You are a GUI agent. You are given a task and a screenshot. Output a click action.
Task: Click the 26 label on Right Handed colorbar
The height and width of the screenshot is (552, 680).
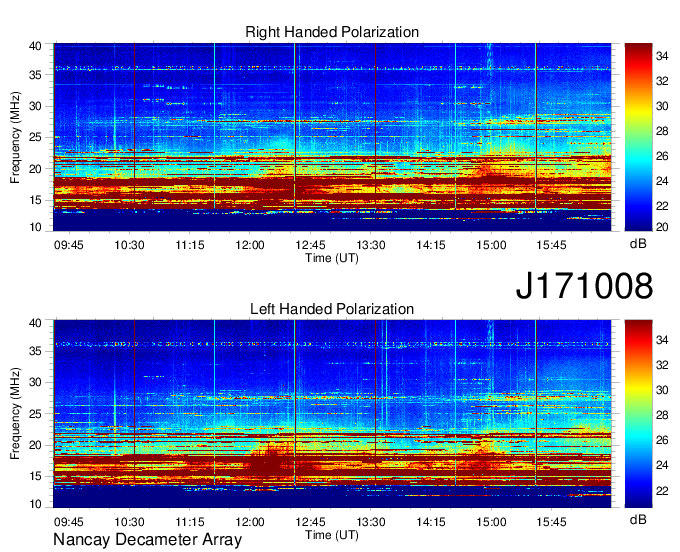coord(662,156)
